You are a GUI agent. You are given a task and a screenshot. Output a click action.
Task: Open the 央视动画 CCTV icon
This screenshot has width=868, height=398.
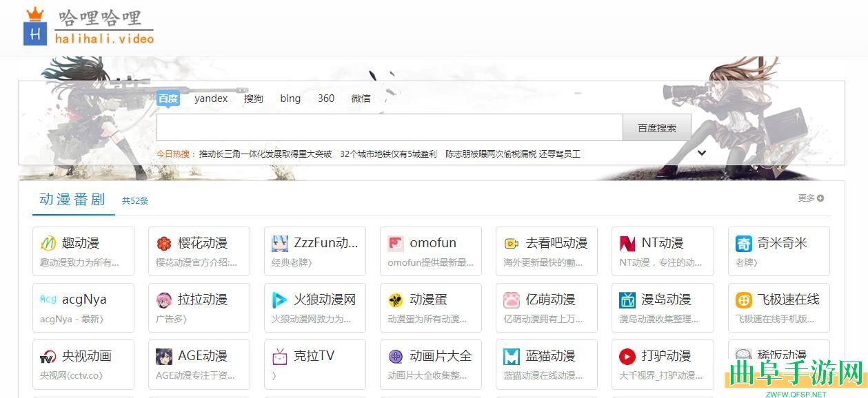[x=48, y=356]
